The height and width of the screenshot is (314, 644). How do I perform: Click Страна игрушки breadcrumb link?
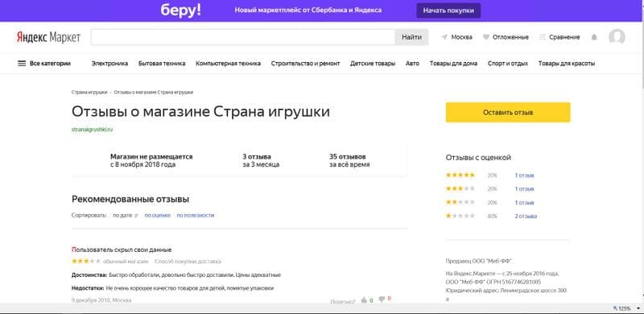tap(89, 92)
